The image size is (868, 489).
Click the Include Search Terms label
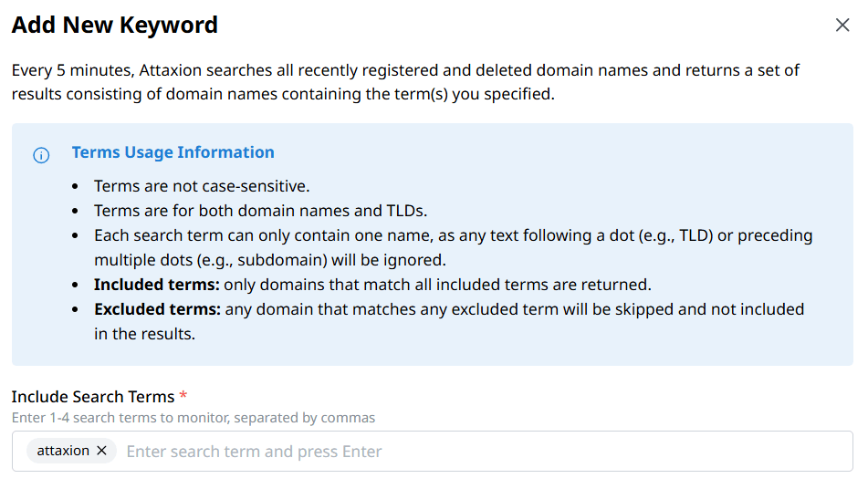[92, 397]
